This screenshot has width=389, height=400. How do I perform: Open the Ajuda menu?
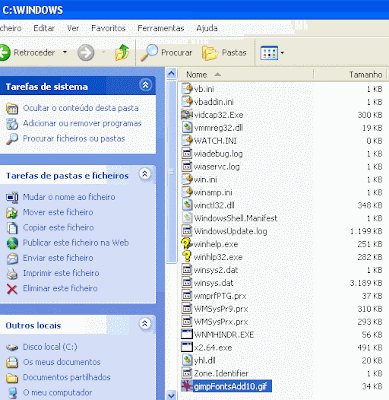[x=207, y=28]
